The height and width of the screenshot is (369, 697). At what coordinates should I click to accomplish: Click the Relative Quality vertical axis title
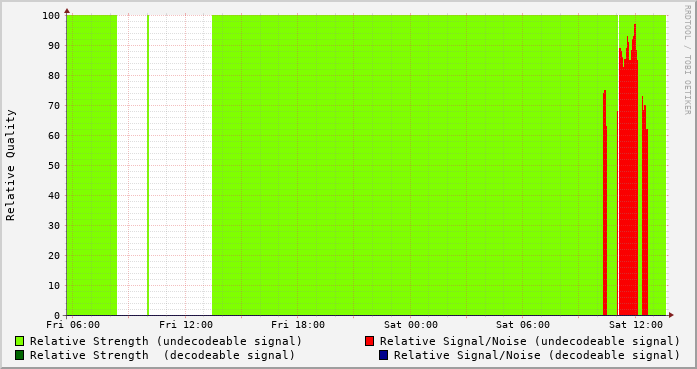[10, 165]
